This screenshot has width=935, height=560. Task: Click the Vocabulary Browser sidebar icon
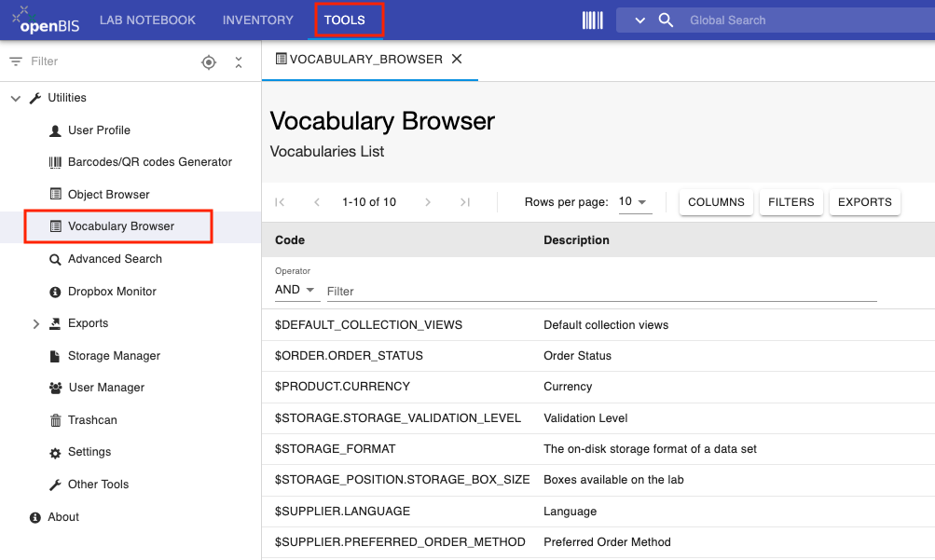(x=55, y=226)
